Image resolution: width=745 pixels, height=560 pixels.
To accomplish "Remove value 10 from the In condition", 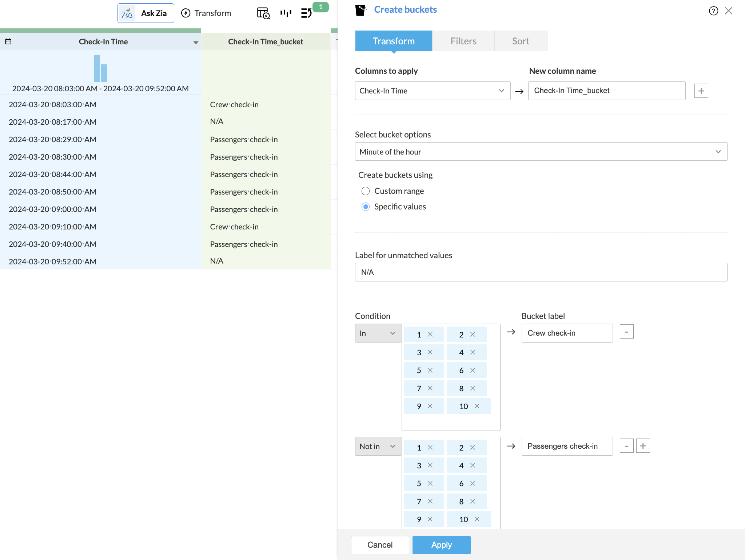I will 477,406.
